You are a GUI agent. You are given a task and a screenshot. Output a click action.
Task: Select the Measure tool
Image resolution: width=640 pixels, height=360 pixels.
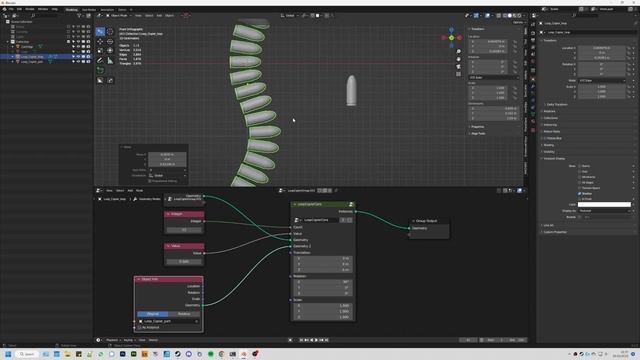110,60
